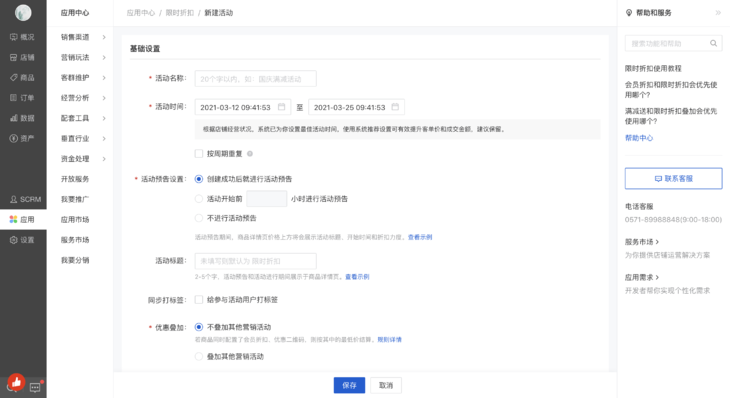Image resolution: width=730 pixels, height=398 pixels.
Task: Open article 会员折扣和限时折扣会优先使用哪个
Action: click(x=671, y=90)
